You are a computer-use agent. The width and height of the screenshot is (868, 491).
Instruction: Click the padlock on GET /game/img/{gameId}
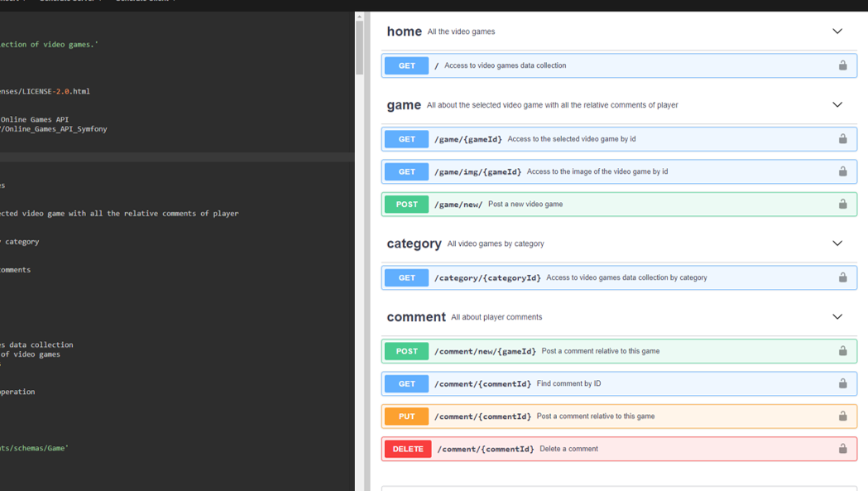843,171
